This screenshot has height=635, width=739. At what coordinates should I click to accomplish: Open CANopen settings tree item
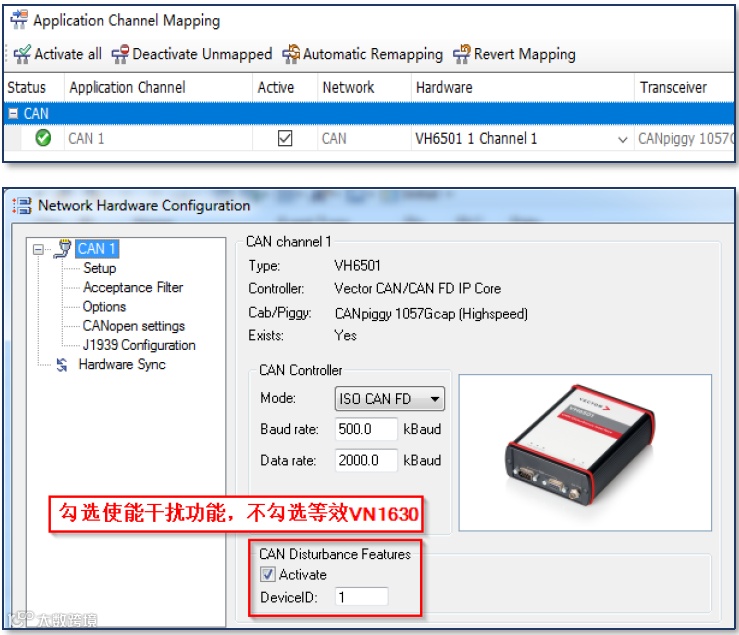pos(133,326)
